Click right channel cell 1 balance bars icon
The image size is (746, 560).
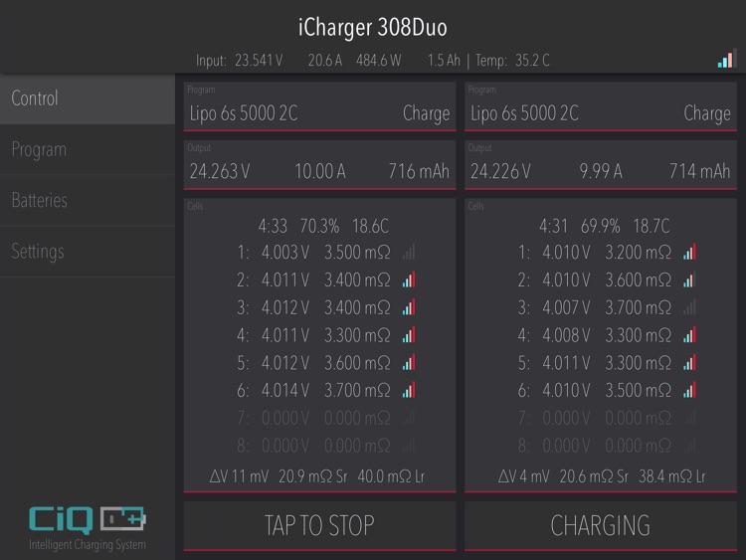689,253
